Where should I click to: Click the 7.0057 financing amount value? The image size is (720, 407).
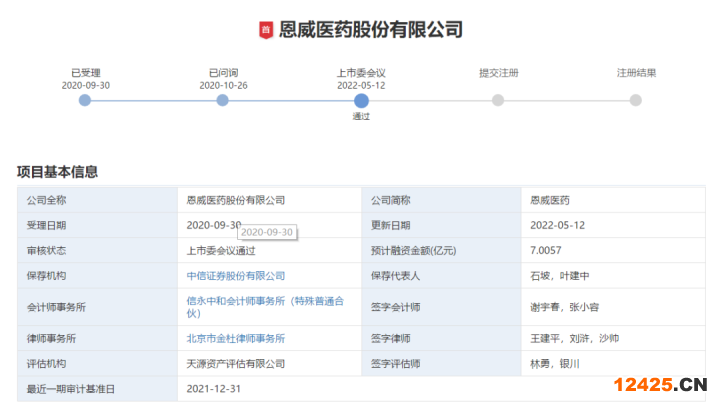pyautogui.click(x=546, y=250)
